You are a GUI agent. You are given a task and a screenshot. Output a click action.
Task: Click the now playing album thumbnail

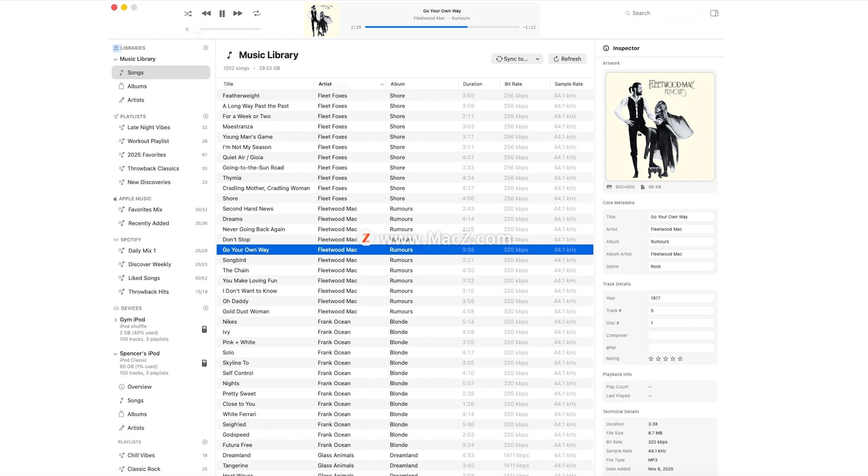pos(322,20)
